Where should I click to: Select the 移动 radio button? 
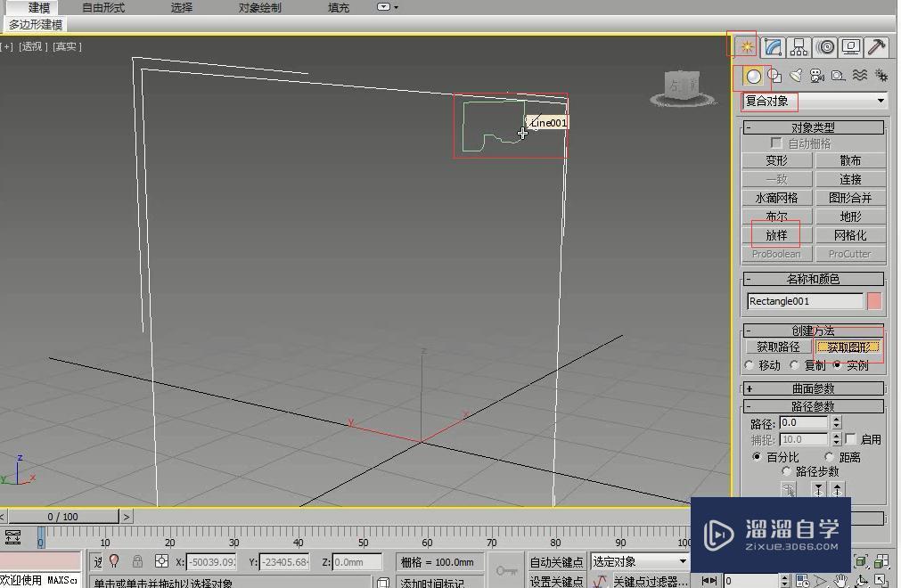[x=749, y=365]
